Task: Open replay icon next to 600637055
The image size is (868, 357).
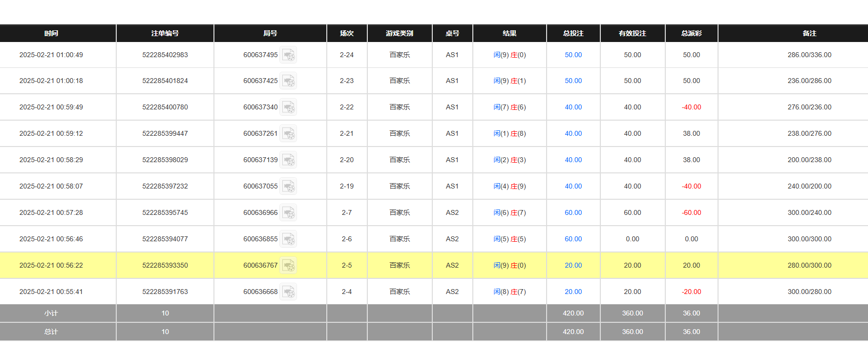Action: tap(288, 187)
